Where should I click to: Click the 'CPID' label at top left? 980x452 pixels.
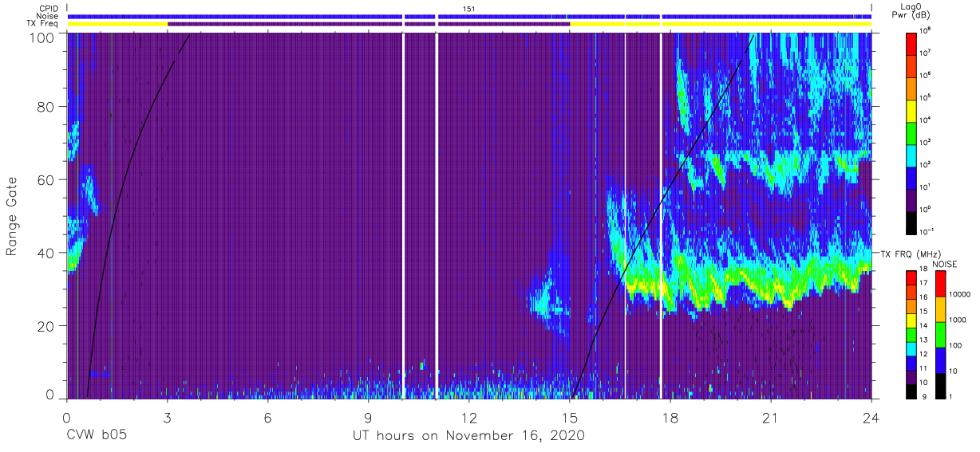click(x=49, y=8)
